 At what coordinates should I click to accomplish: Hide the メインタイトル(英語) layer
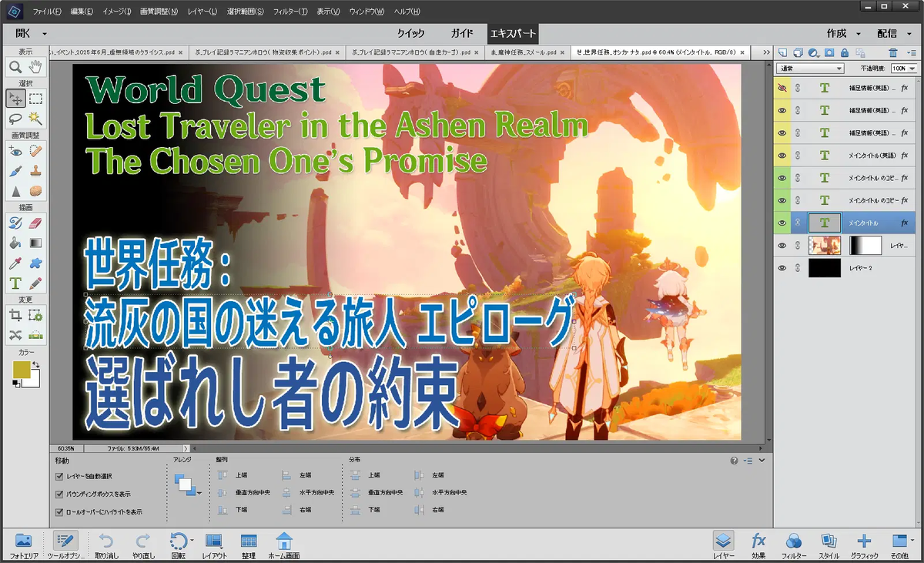click(x=782, y=156)
